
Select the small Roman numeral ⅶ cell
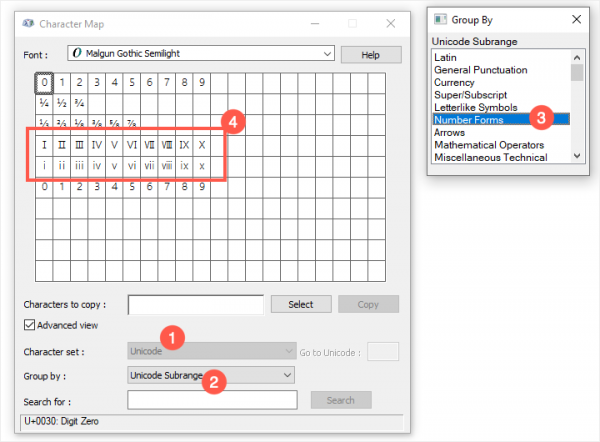click(149, 166)
